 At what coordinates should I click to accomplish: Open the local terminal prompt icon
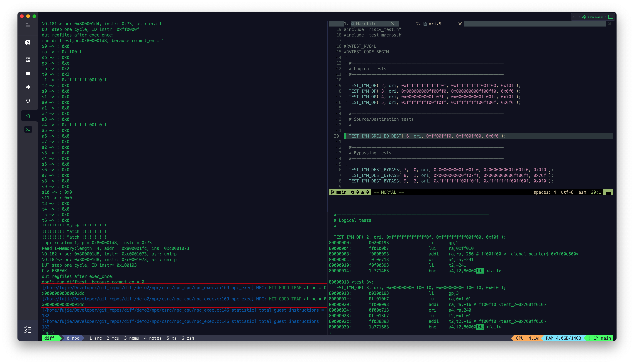pyautogui.click(x=28, y=129)
